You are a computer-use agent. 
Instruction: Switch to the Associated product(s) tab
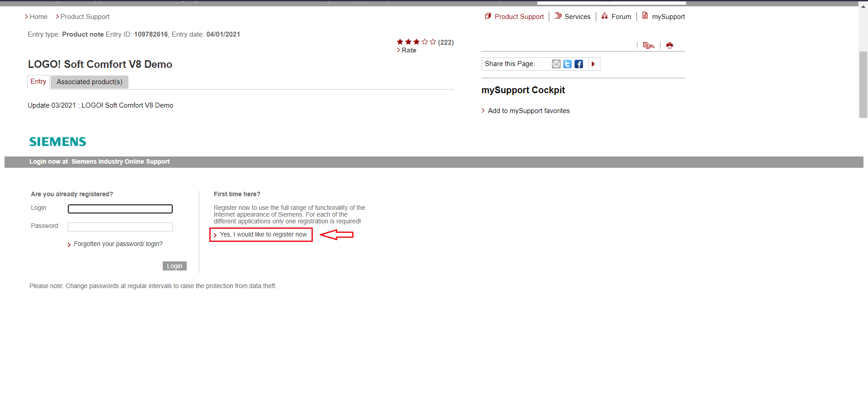(x=90, y=82)
